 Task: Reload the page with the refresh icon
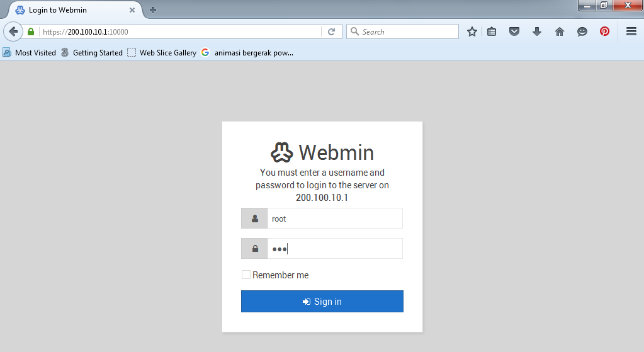[332, 31]
